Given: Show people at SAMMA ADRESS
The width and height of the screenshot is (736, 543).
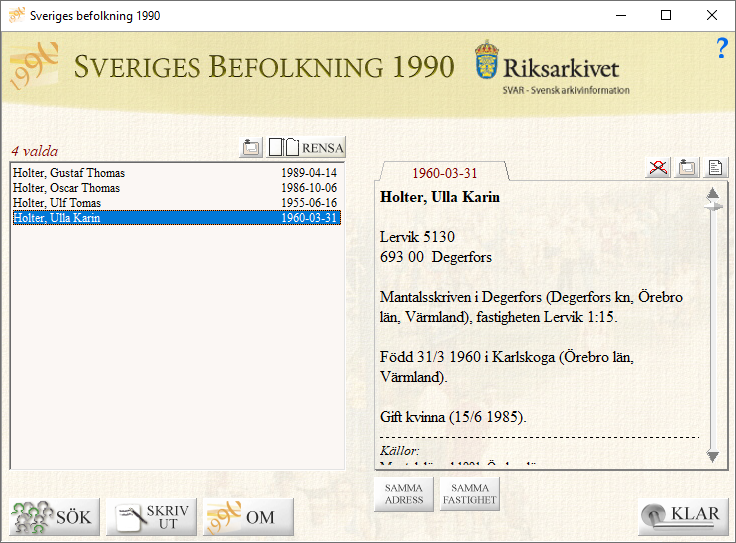Looking at the screenshot, I should point(404,494).
